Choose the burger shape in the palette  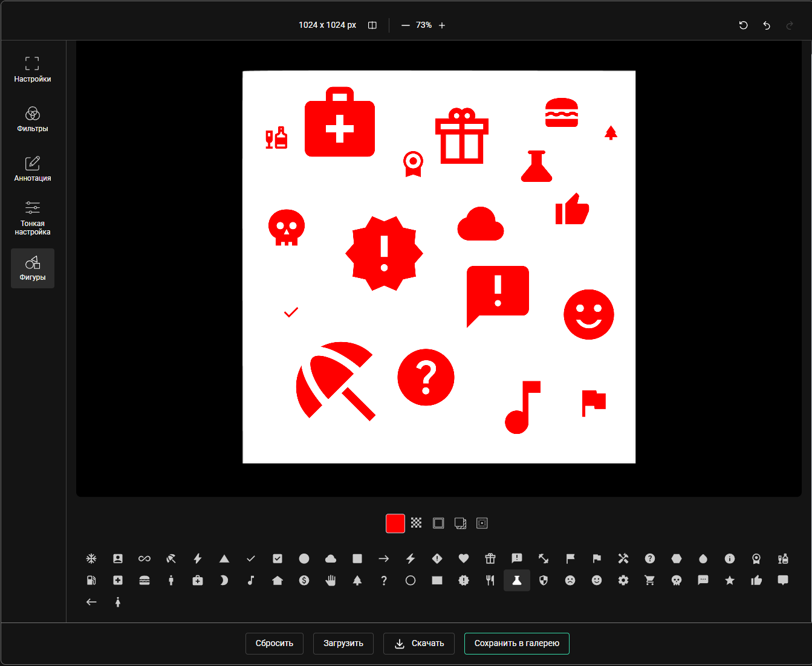145,580
